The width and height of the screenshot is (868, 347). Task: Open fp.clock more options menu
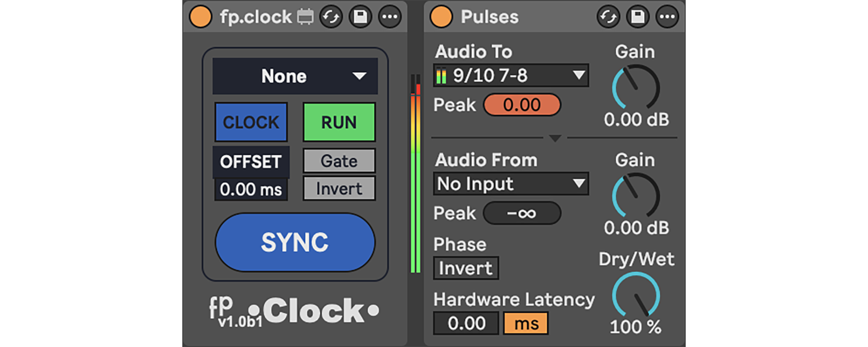tap(389, 17)
